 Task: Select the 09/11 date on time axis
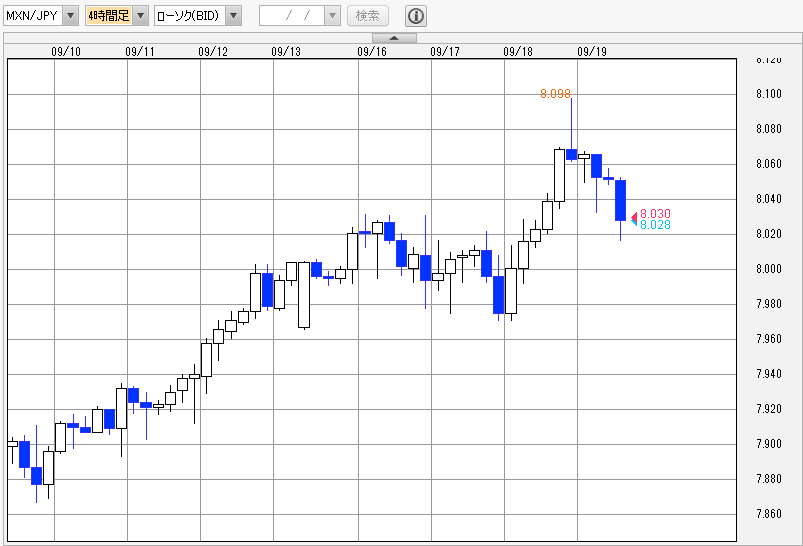140,51
